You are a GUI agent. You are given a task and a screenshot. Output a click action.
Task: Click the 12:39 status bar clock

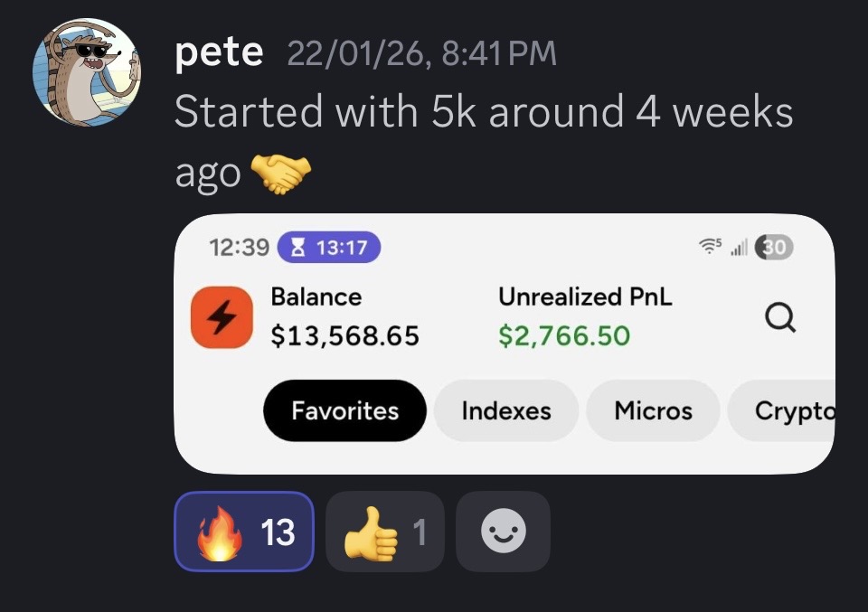[238, 247]
